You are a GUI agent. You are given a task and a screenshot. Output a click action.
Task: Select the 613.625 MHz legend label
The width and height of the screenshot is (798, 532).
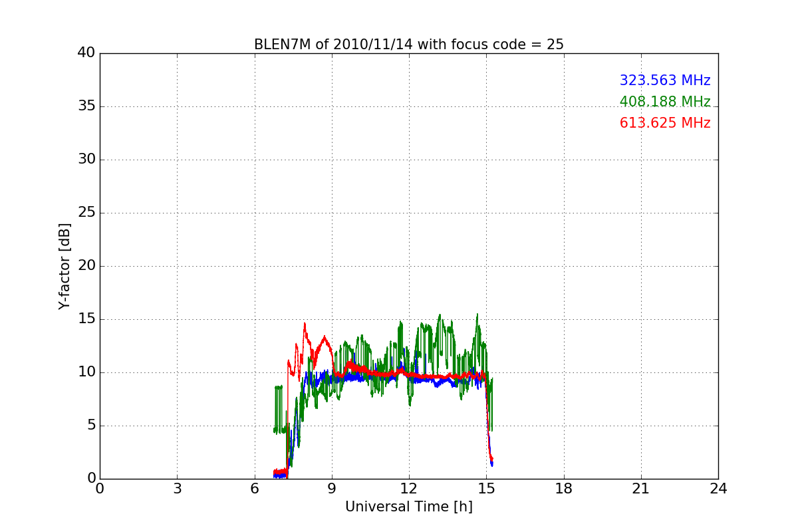pyautogui.click(x=665, y=123)
